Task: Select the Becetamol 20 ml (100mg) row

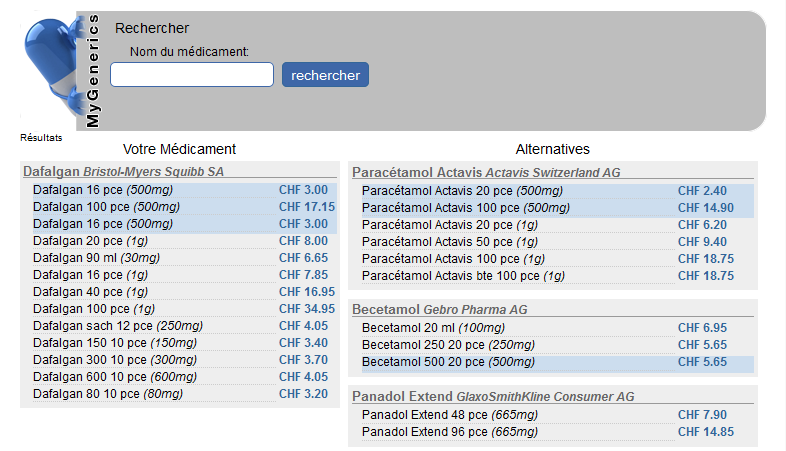Action: point(557,328)
